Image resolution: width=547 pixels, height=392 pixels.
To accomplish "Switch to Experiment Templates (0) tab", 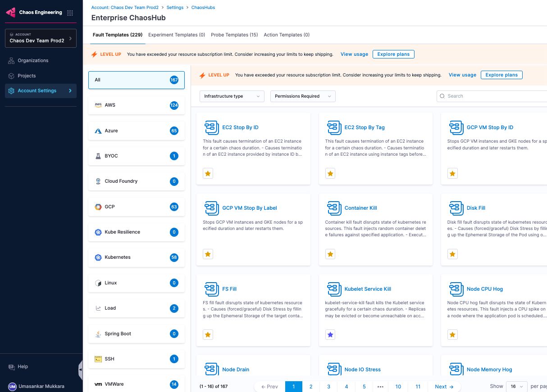I will coord(177,35).
